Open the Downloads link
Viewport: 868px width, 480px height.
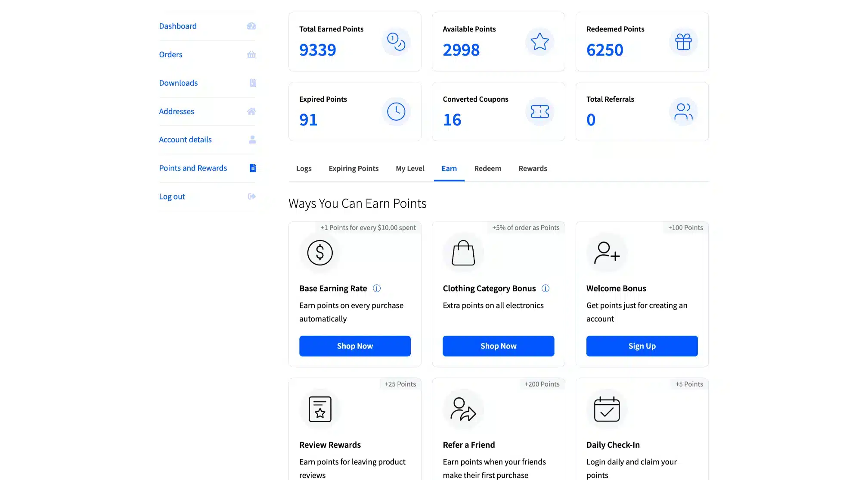tap(179, 83)
